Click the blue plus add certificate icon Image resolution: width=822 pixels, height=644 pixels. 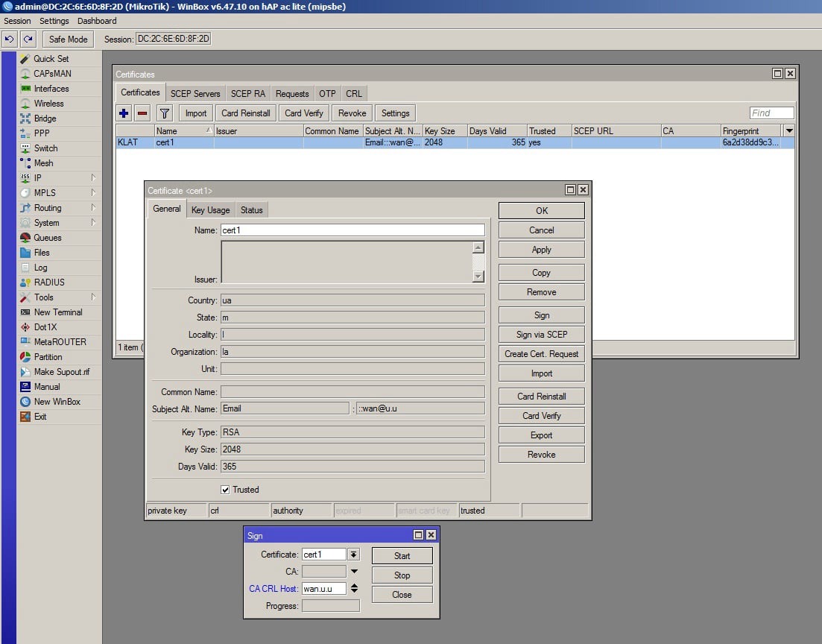tap(124, 113)
